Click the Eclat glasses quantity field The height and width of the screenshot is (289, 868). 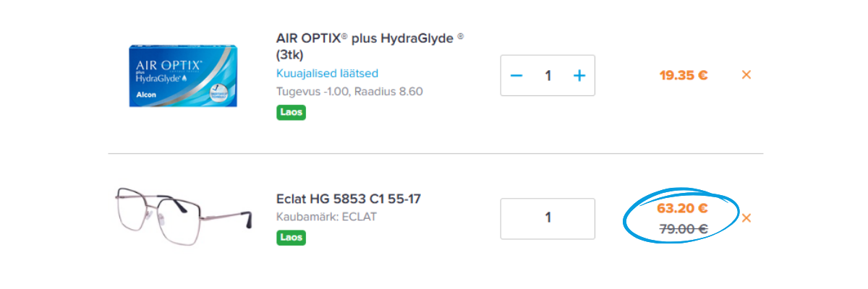548,218
